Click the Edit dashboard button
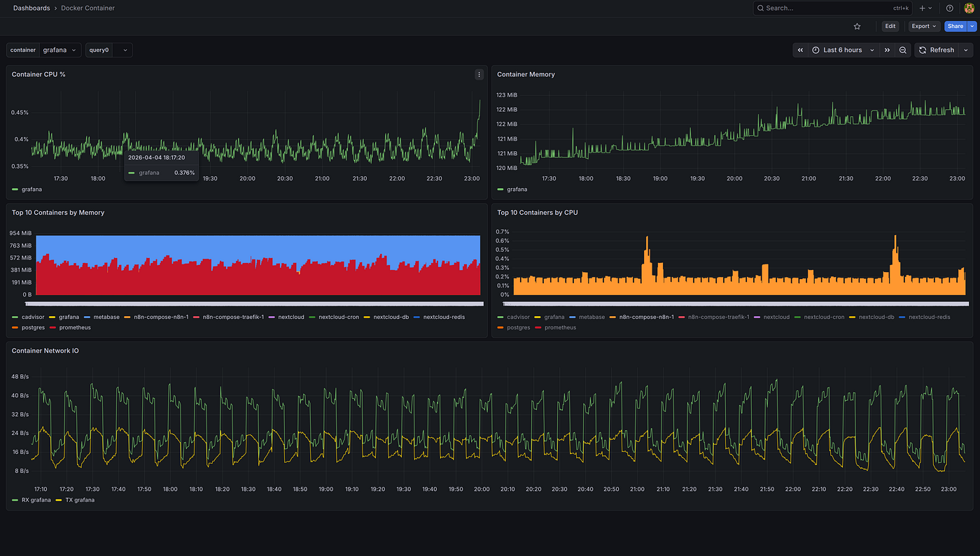The height and width of the screenshot is (556, 980). [890, 27]
